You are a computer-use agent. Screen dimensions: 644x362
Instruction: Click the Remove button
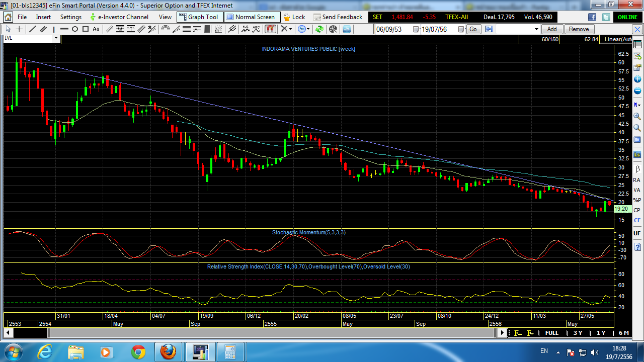[x=579, y=29]
